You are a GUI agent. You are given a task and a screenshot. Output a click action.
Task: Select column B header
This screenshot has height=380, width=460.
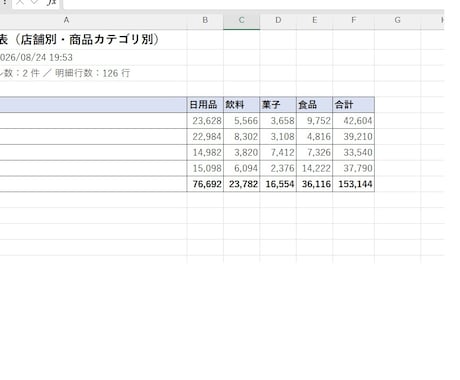point(205,20)
